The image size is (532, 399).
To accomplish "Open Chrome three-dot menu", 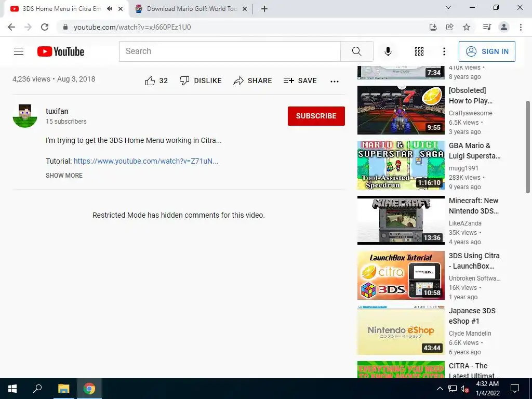I will click(521, 27).
